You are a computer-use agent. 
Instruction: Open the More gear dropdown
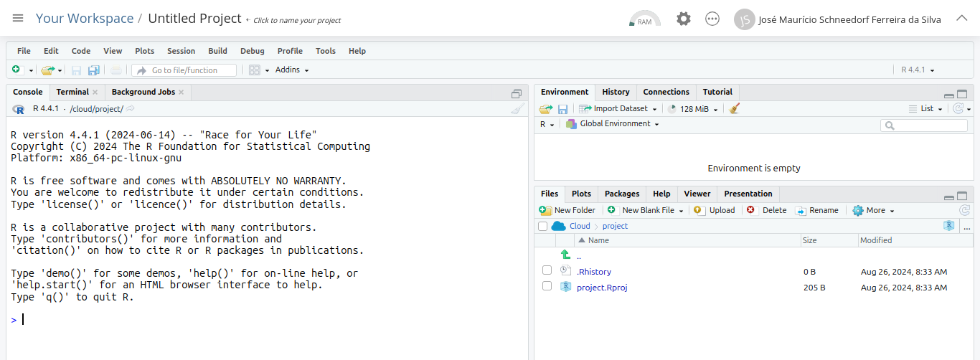[x=873, y=210]
